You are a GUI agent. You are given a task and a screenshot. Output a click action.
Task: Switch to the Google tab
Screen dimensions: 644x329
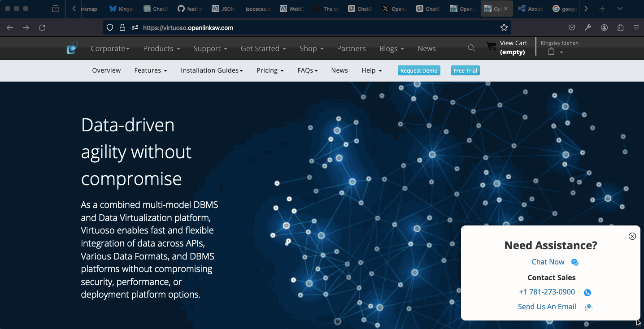(x=564, y=9)
